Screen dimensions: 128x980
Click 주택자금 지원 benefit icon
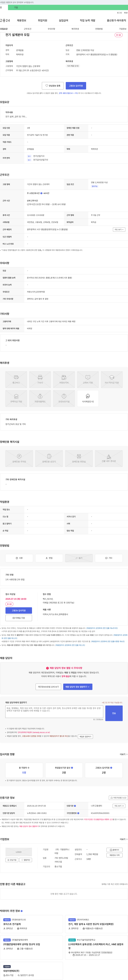(x=16, y=398)
